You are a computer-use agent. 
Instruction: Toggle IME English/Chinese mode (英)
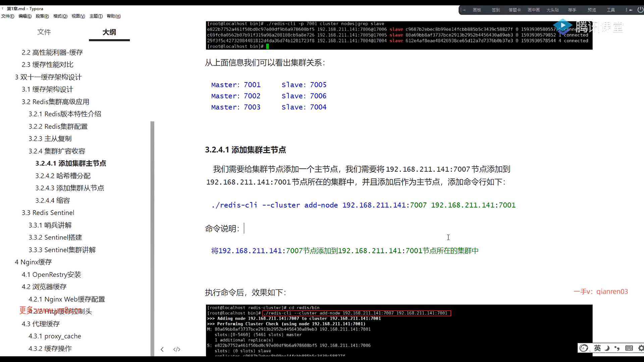coord(597,348)
